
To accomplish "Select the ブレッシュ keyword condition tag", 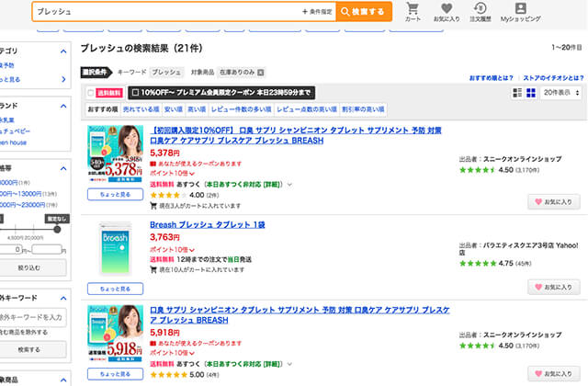I will [x=166, y=73].
